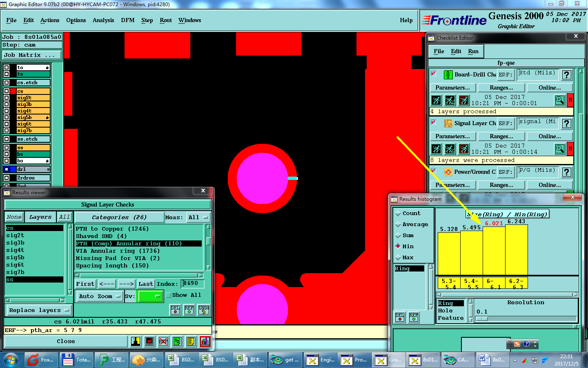
Task: Click the REF icon in Results viewer
Action: pos(189,310)
